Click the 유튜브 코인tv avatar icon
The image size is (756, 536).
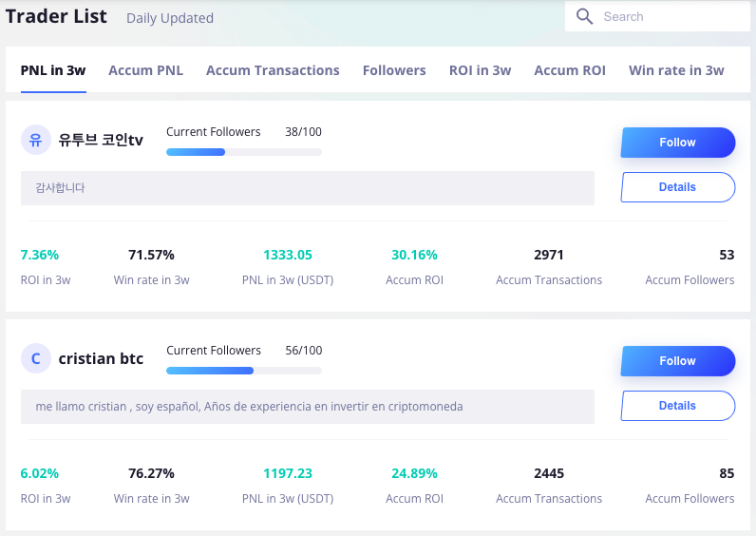click(36, 140)
